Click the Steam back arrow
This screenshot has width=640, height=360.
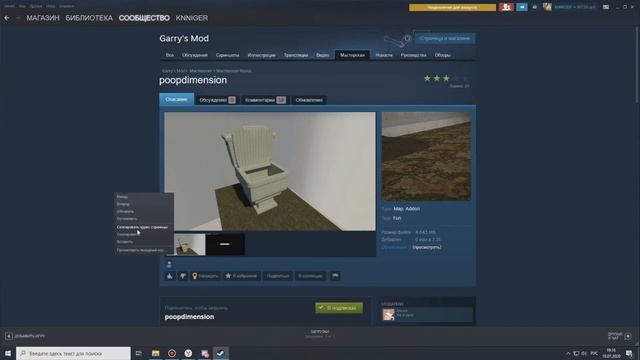tap(7, 18)
